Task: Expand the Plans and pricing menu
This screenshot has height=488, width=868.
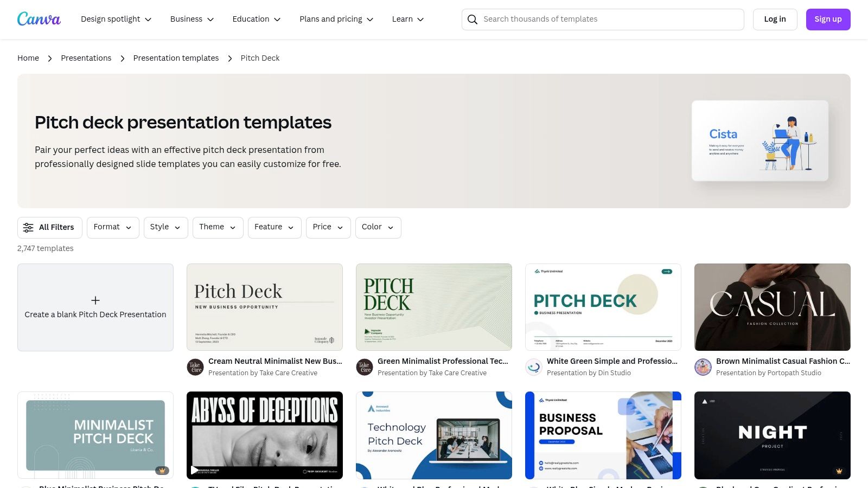Action: coord(336,19)
